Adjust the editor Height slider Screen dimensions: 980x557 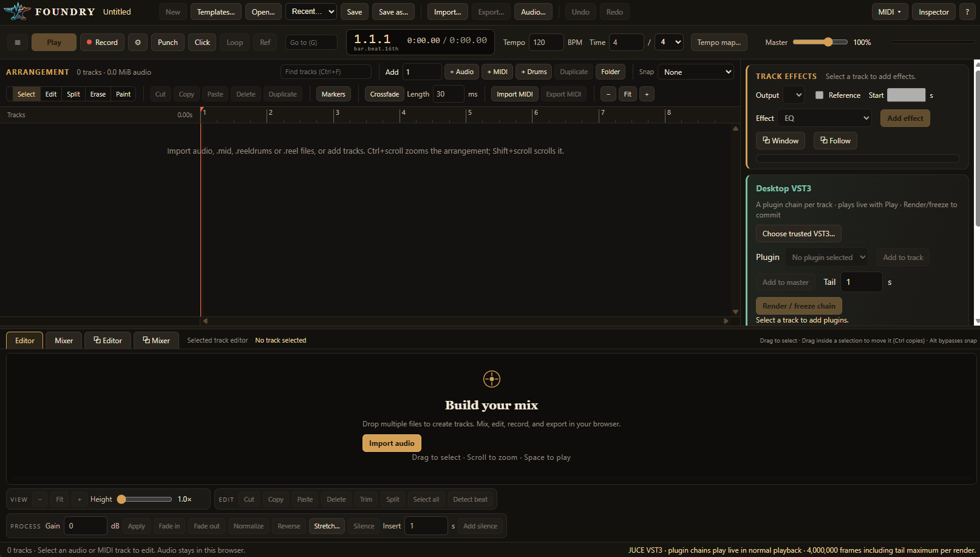point(145,499)
